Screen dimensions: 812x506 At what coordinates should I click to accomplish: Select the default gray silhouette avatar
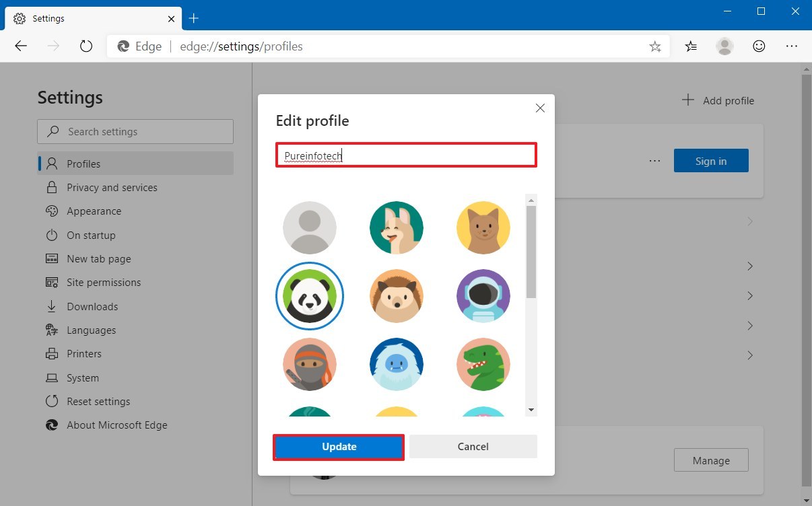coord(309,227)
